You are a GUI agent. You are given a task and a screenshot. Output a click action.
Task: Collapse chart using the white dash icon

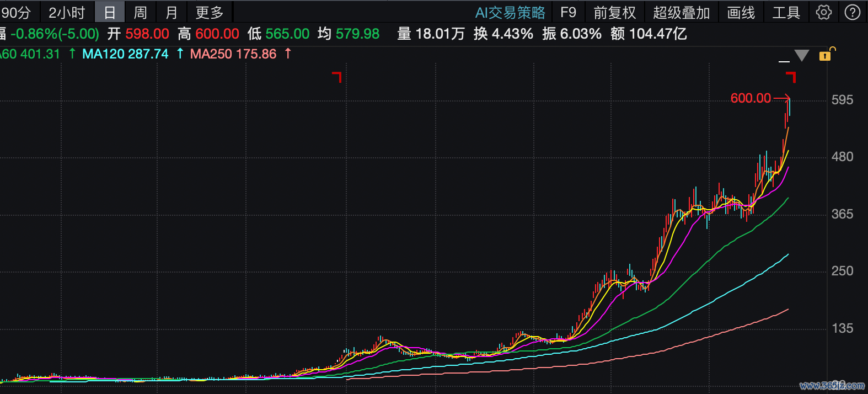click(x=784, y=61)
